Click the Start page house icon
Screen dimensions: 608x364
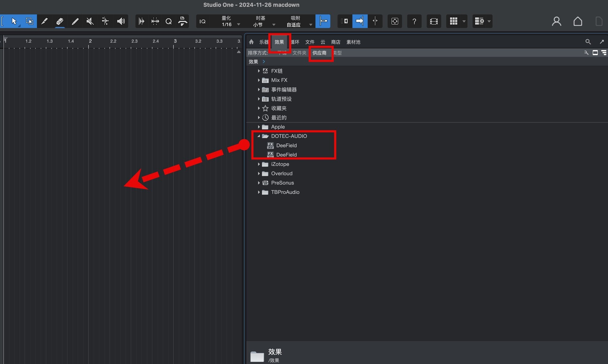pos(578,21)
